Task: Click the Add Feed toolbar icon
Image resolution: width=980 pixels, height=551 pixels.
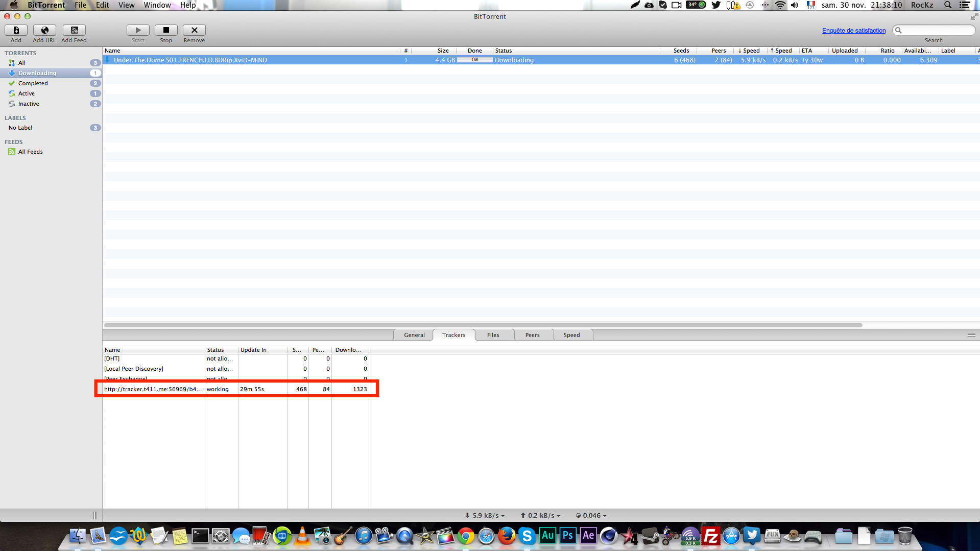Action: (74, 30)
